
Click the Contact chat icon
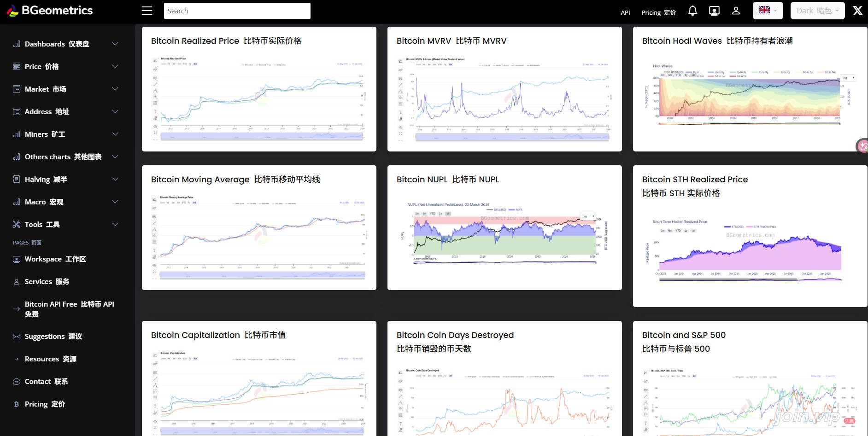pyautogui.click(x=17, y=382)
